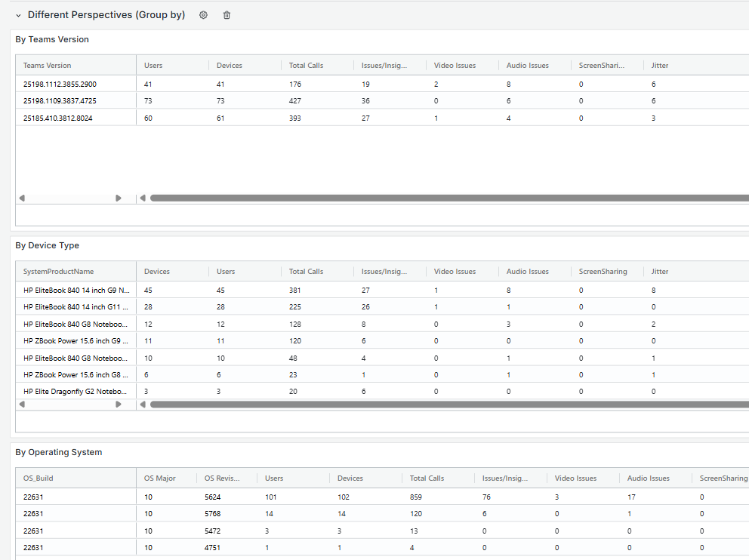This screenshot has height=560, width=749.
Task: Select Teams version 25198.1109.3837.4725 row
Action: tap(60, 101)
